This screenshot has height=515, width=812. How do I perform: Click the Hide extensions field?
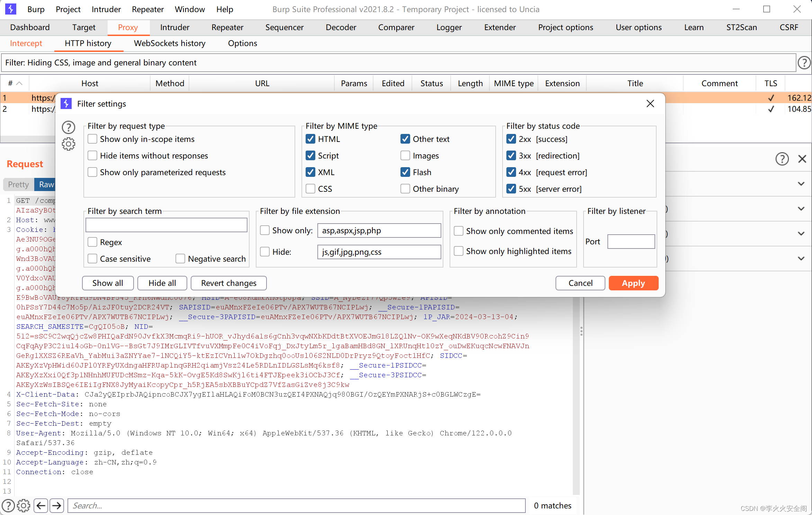tap(379, 252)
